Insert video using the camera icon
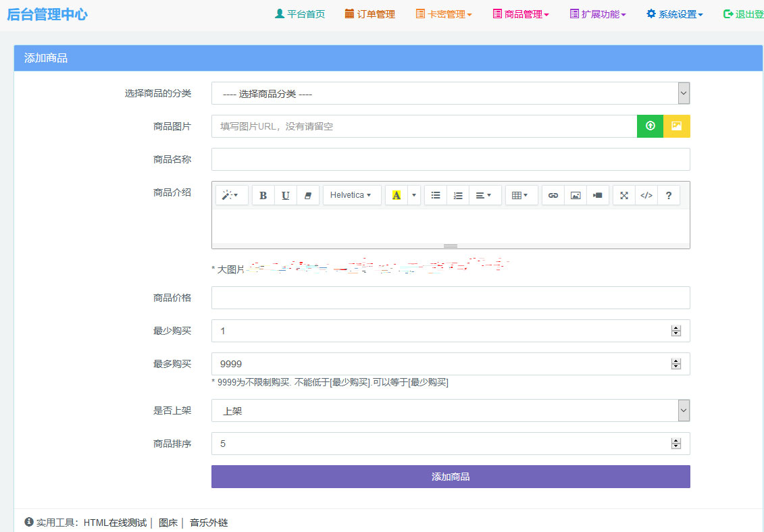Viewport: 764px width, 532px height. point(598,195)
